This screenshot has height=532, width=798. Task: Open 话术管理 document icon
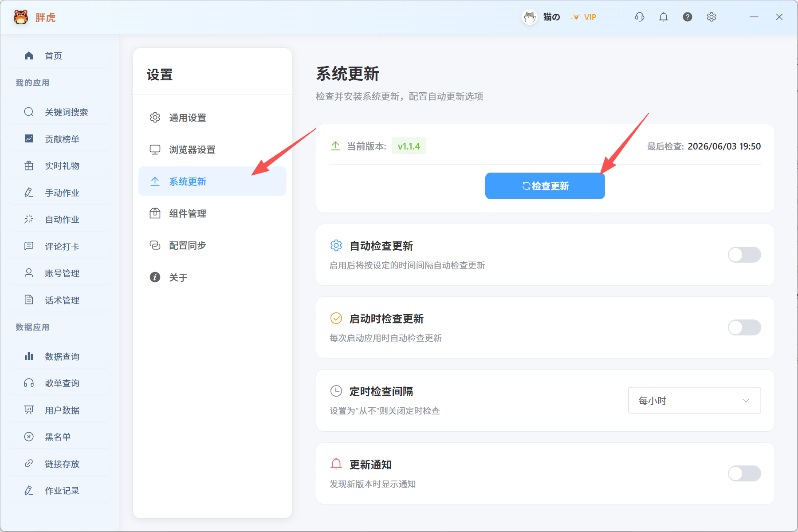[29, 300]
